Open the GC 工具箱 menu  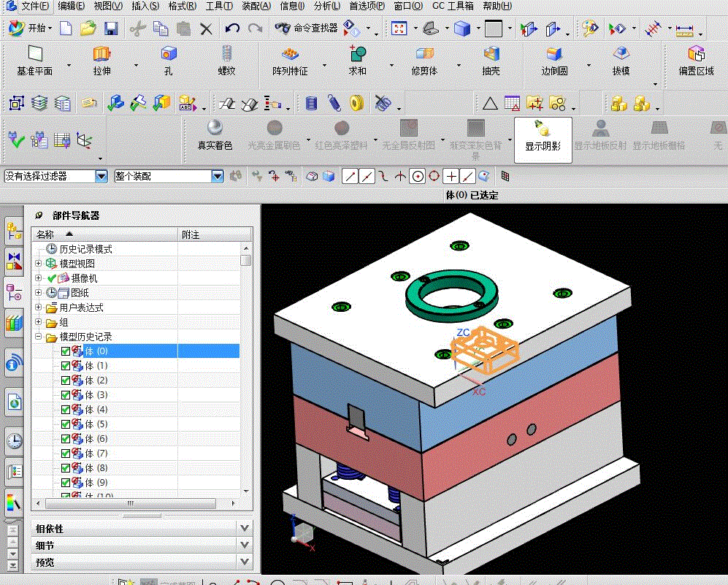tap(453, 6)
